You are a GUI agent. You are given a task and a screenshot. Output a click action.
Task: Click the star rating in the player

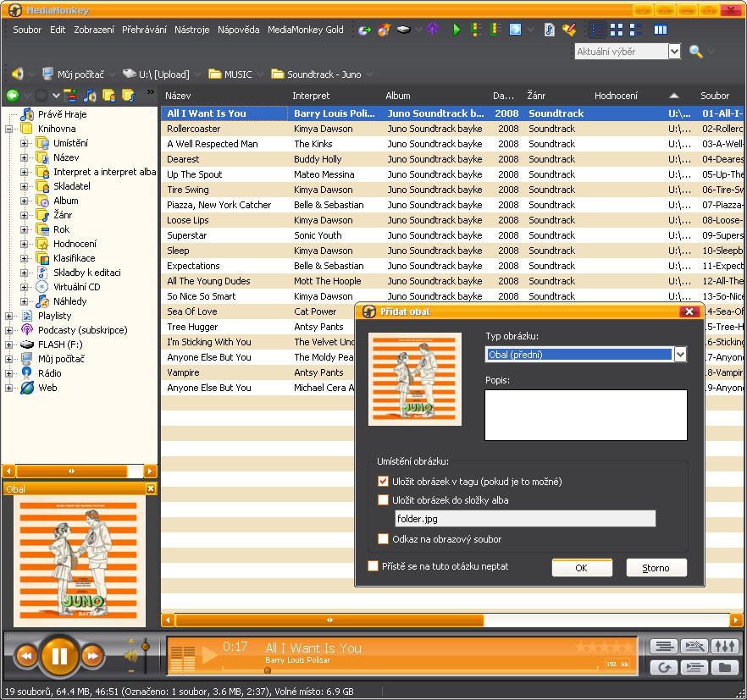coord(604,648)
